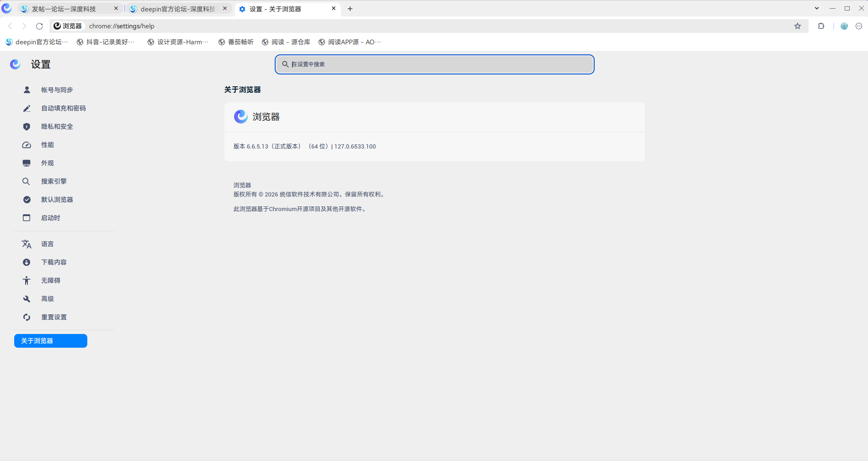This screenshot has width=868, height=461.
Task: Open the browser main menu icon
Action: coord(859,26)
